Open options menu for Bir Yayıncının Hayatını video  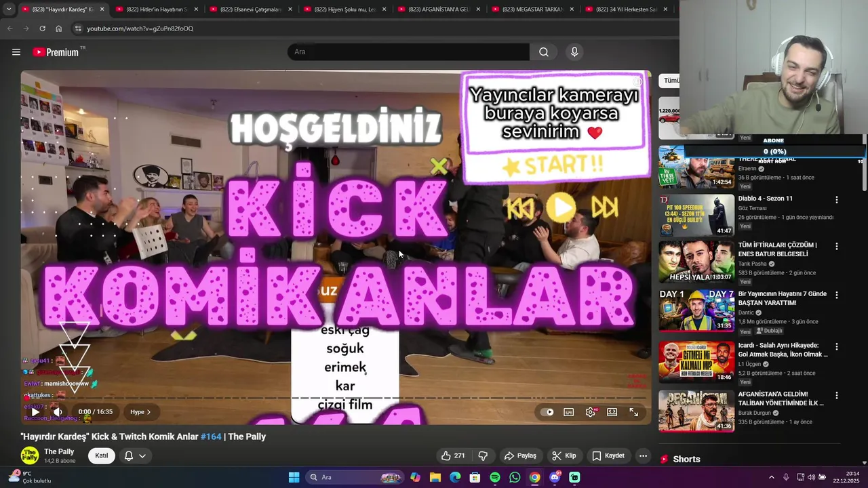[x=836, y=296]
